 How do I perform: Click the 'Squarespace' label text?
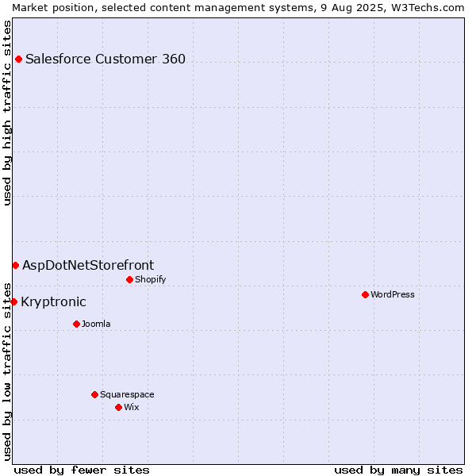(x=127, y=394)
